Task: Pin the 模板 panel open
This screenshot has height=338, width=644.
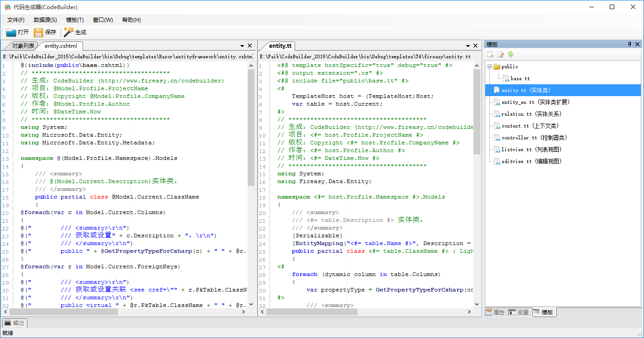Action: coord(630,44)
